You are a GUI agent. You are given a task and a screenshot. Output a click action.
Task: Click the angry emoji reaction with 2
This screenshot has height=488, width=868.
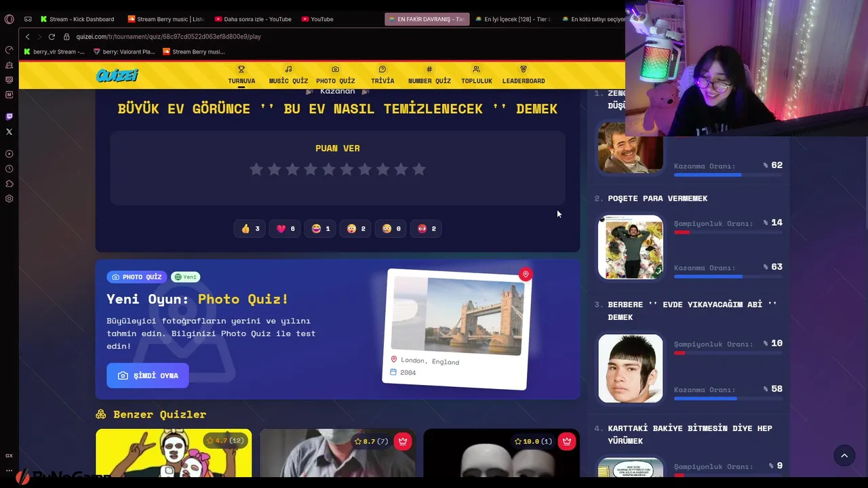pyautogui.click(x=426, y=228)
